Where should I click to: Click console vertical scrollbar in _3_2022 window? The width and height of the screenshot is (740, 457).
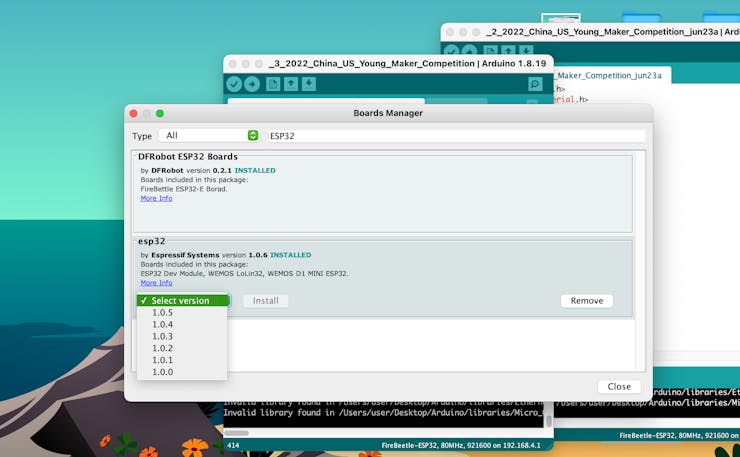(x=548, y=420)
